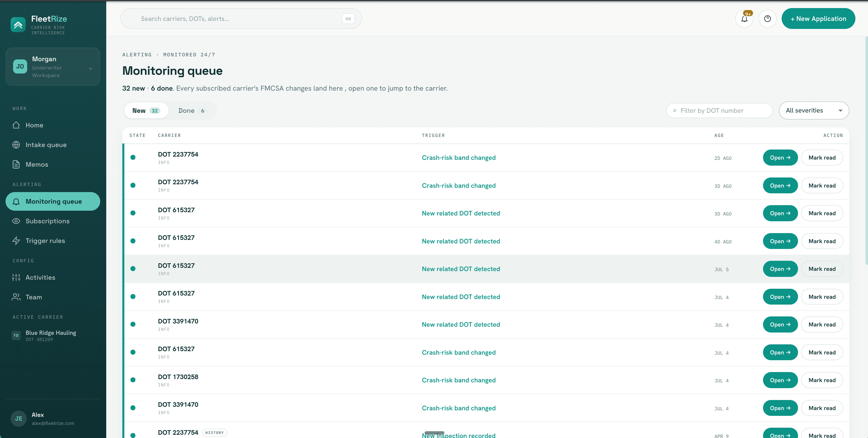
Task: Click the JO workspace avatar
Action: [x=20, y=66]
